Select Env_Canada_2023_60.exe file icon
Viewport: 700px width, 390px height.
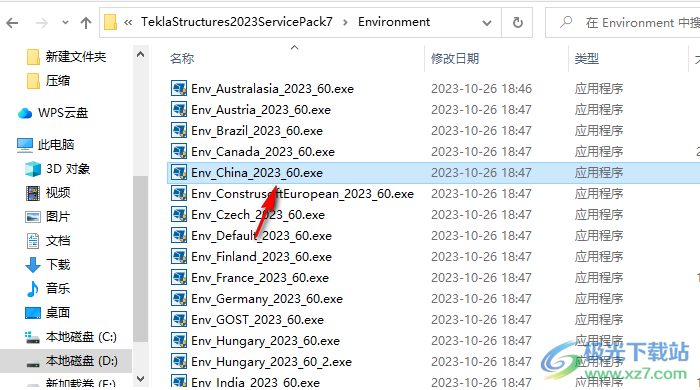point(179,151)
